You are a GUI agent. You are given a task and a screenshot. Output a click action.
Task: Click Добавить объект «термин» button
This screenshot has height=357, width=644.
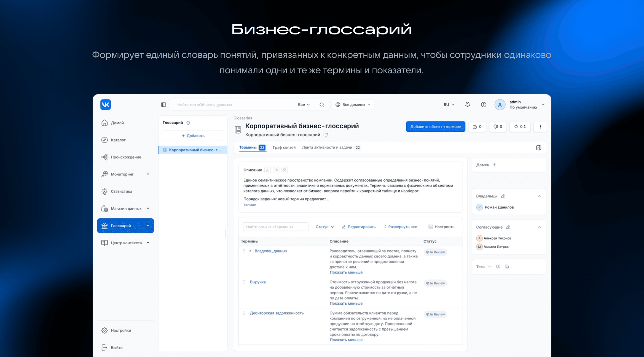(x=436, y=127)
